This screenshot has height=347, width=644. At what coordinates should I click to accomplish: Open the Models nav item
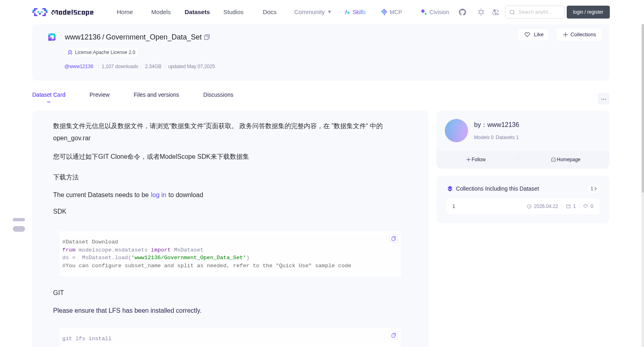coord(161,12)
